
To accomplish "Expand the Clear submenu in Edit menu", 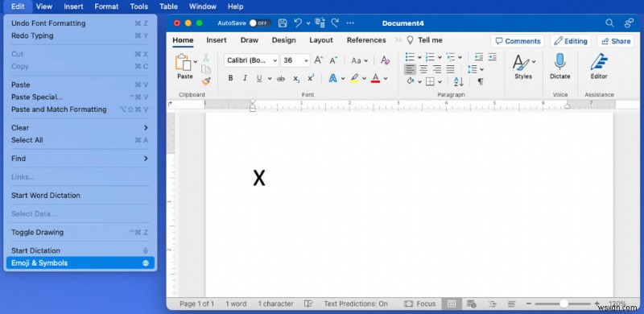I will (x=80, y=127).
